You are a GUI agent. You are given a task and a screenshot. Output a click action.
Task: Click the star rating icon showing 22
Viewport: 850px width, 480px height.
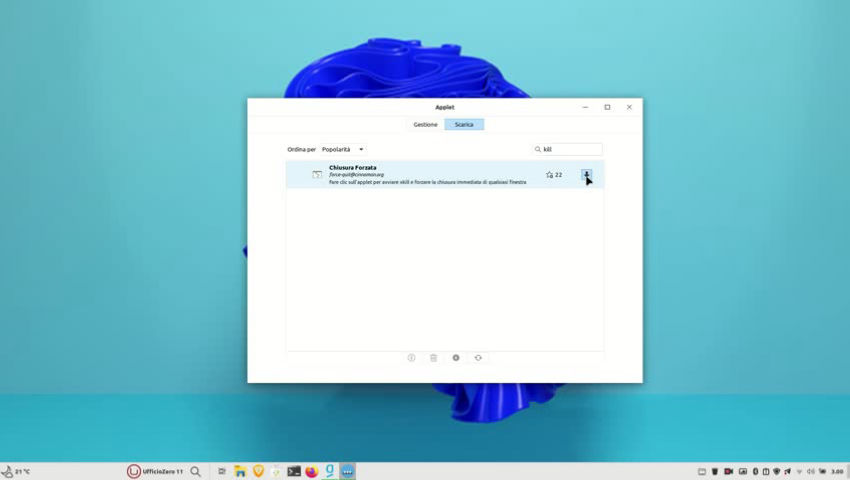pyautogui.click(x=550, y=175)
